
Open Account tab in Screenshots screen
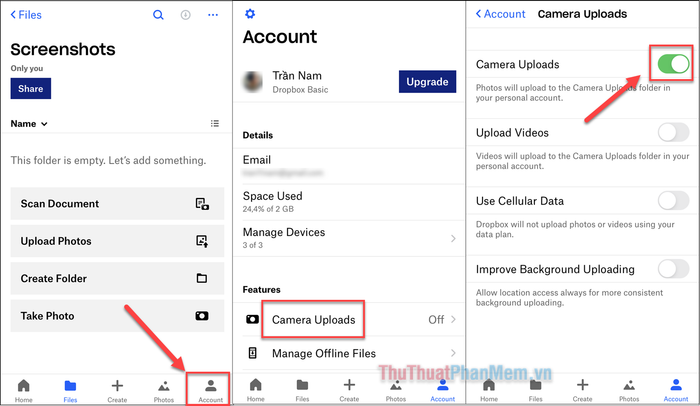(x=210, y=390)
